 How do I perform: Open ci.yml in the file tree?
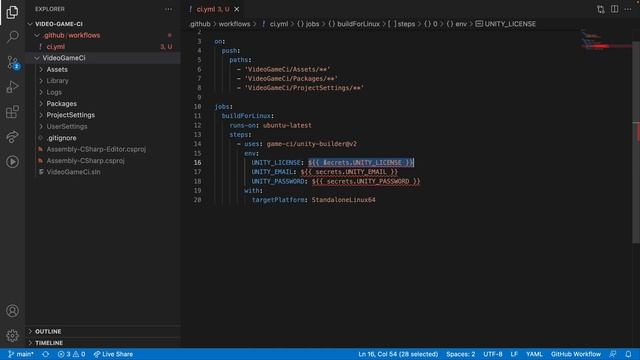click(103, 47)
